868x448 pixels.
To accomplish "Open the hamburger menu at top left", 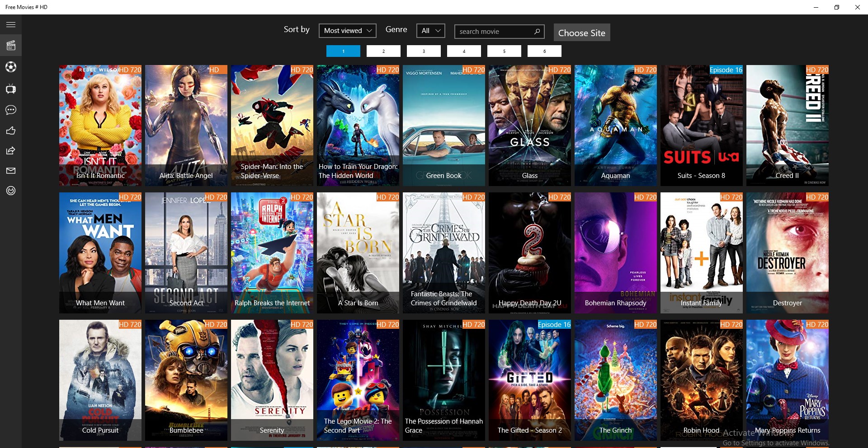I will [10, 24].
